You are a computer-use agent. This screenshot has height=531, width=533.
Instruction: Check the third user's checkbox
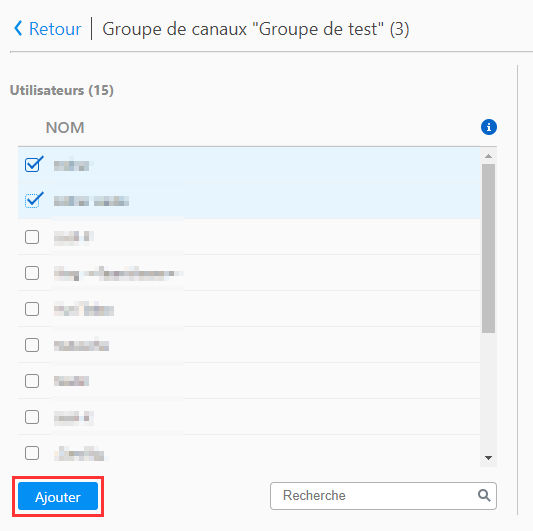(x=32, y=237)
